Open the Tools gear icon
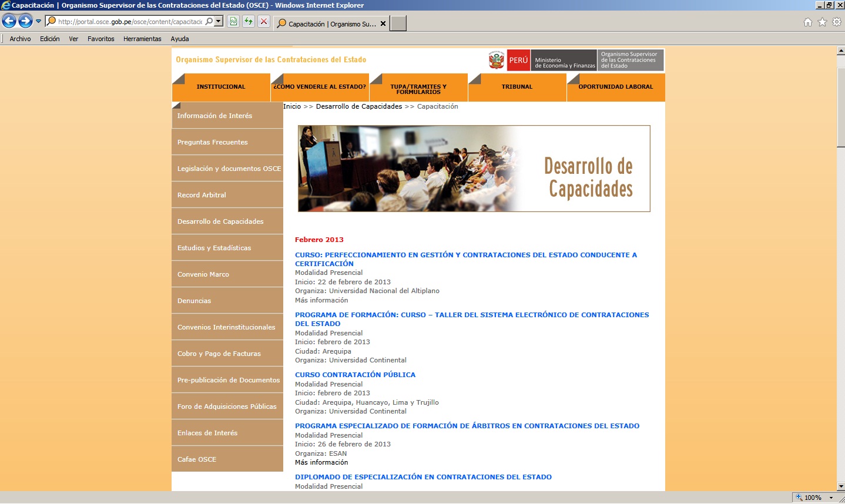The height and width of the screenshot is (504, 845). click(836, 22)
